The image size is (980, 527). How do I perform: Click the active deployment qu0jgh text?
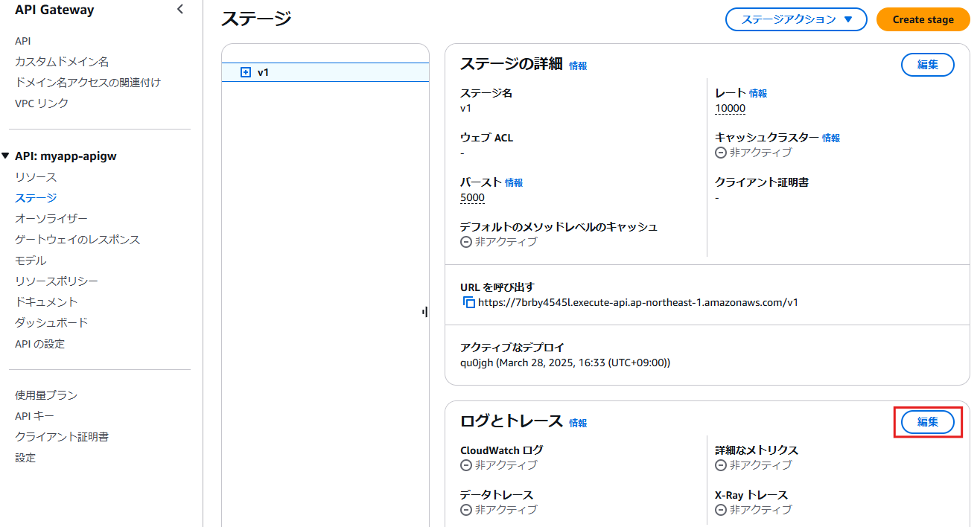pos(565,362)
